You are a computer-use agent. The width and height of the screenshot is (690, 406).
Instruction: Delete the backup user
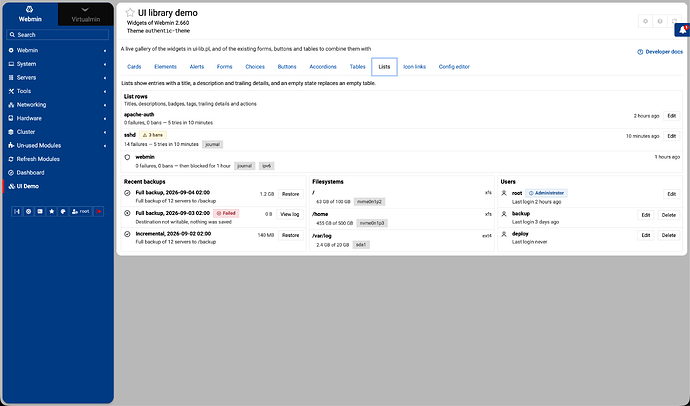click(x=668, y=215)
